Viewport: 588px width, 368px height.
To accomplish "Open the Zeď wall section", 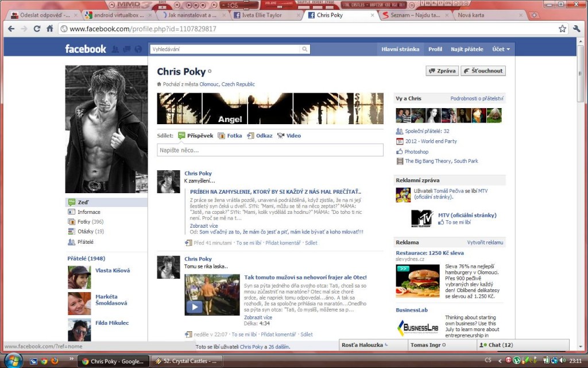I will pyautogui.click(x=106, y=202).
